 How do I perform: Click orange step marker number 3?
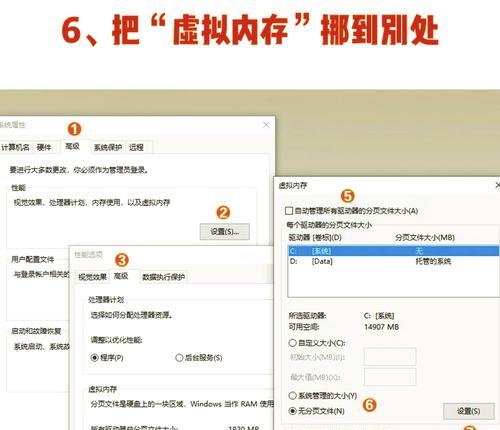122,260
